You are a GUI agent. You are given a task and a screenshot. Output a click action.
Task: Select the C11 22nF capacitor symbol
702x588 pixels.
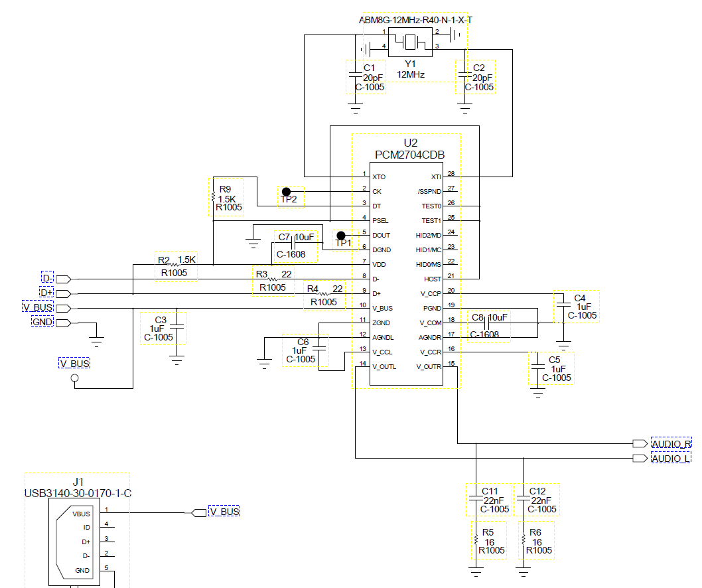[x=476, y=498]
